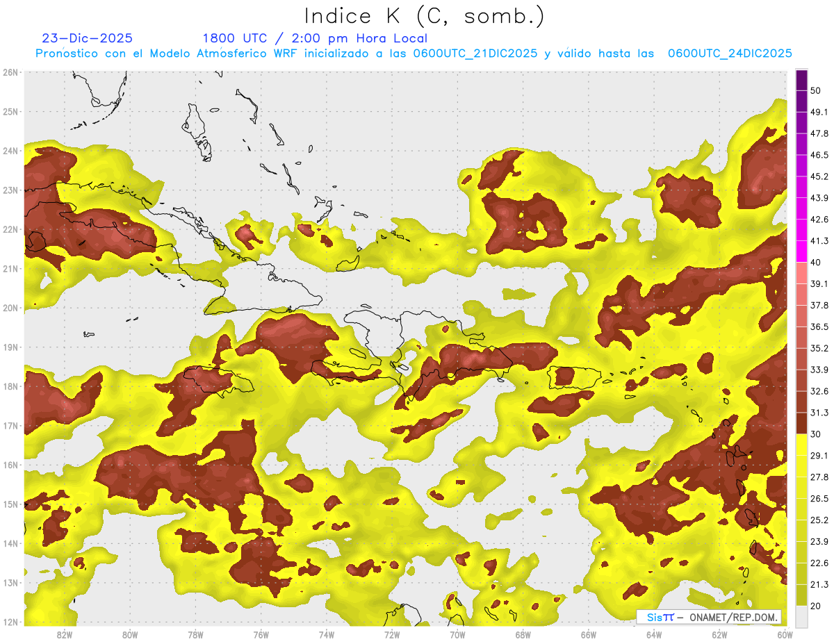Click the colorbar value "37.8"
This screenshot has height=644, width=834.
819,305
